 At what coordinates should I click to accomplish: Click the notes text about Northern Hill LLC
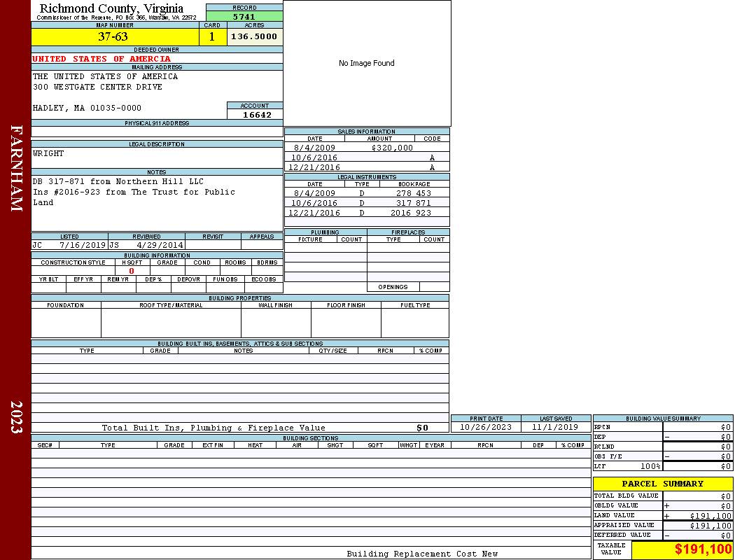(118, 182)
